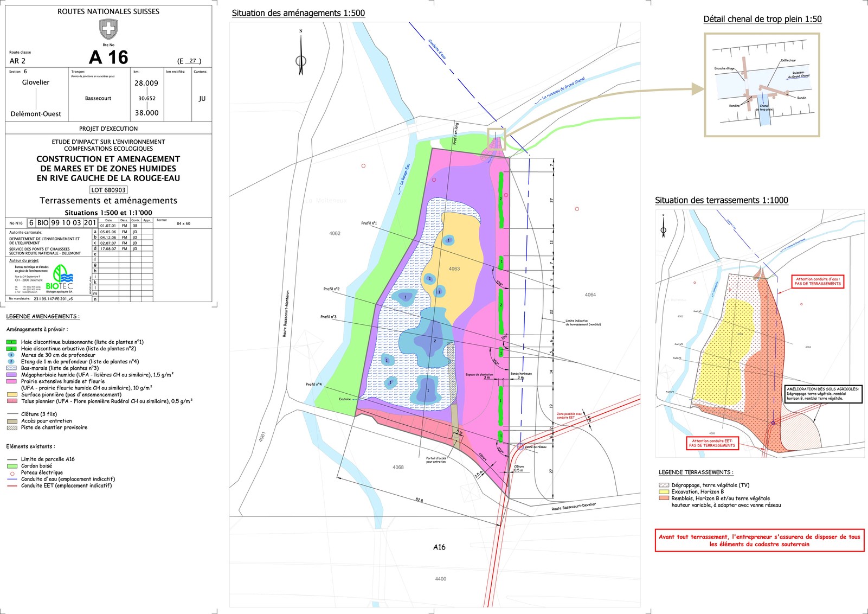This screenshot has width=868, height=614.
Task: Click the km value '28.009'
Action: click(146, 83)
